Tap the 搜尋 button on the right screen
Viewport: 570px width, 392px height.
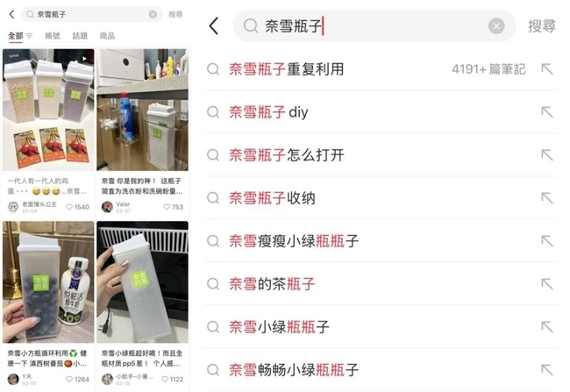tap(542, 25)
